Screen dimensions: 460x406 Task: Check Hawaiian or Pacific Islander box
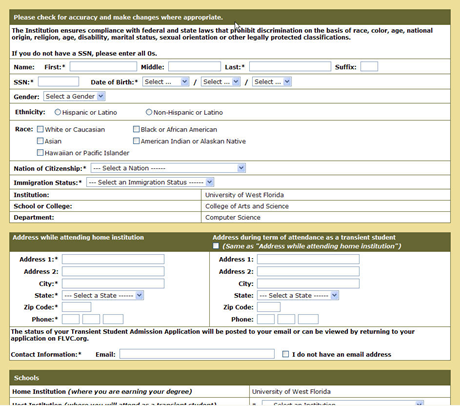40,152
